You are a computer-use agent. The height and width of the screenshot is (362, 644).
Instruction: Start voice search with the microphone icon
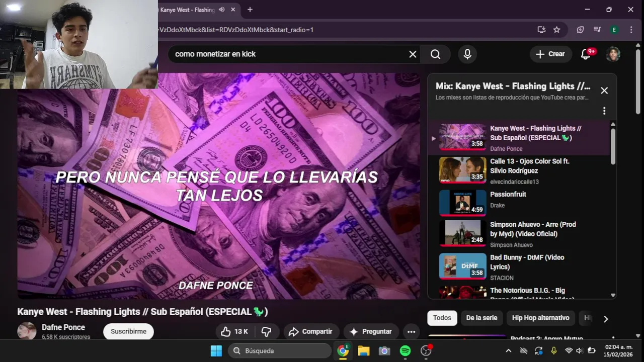point(467,54)
